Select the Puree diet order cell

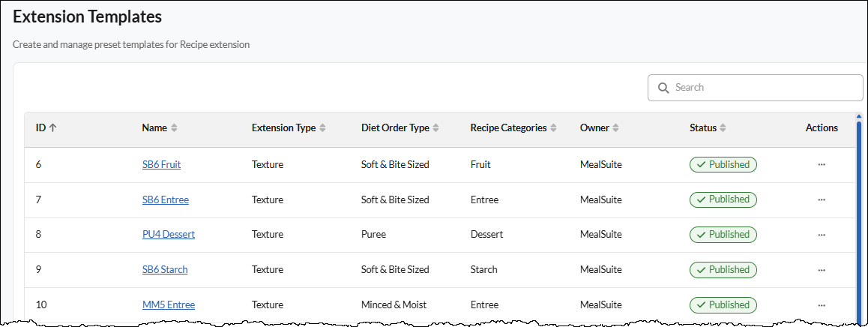(374, 235)
